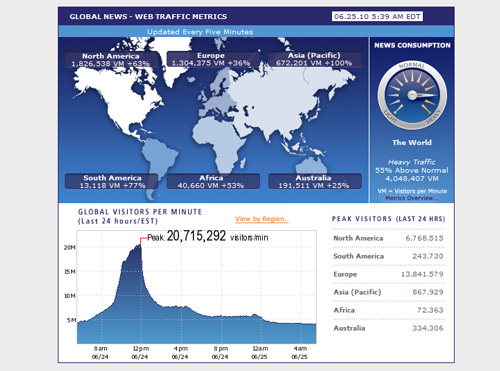Select the Asia (Pacific) region label
The image size is (500, 371).
pos(314,59)
